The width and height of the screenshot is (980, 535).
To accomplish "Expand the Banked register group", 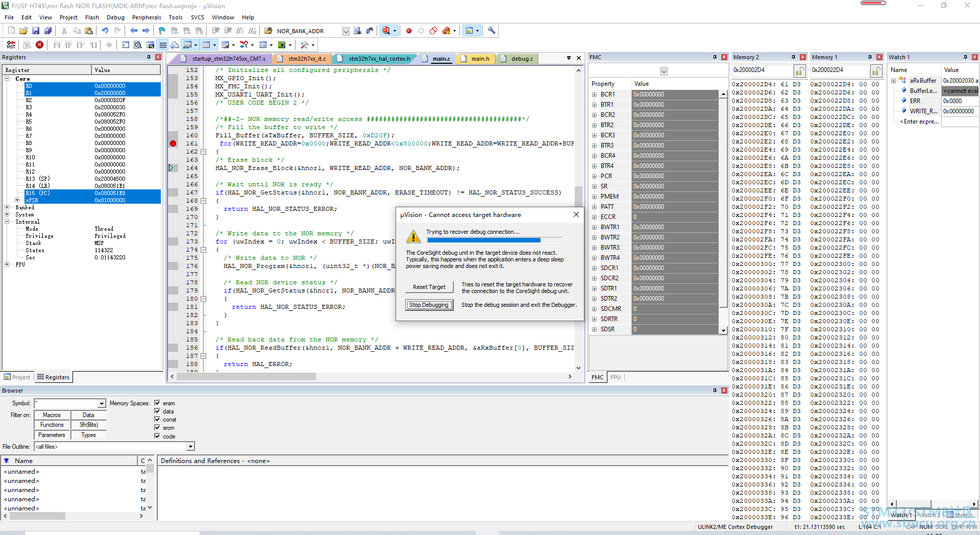I will point(7,207).
